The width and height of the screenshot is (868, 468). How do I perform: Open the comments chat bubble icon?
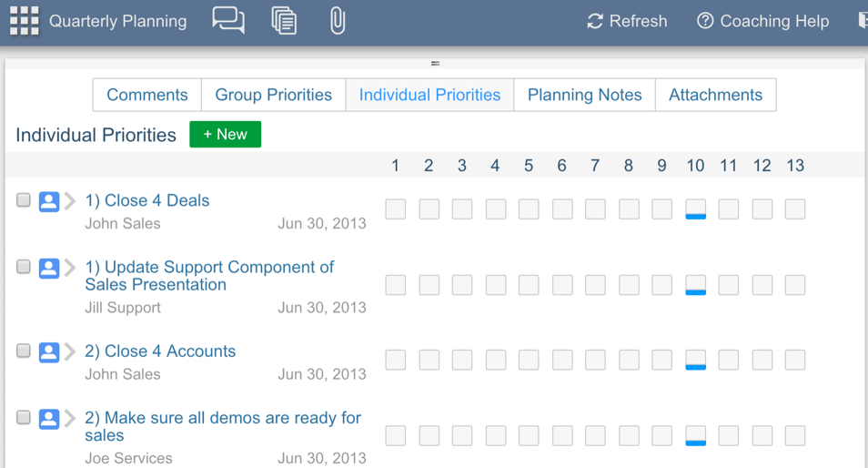tap(228, 21)
